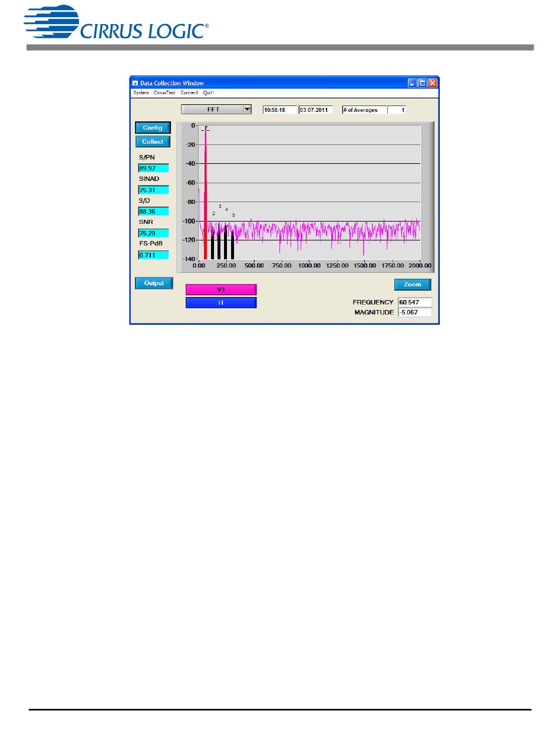Click the date field showing 03-07-2011

(x=315, y=110)
